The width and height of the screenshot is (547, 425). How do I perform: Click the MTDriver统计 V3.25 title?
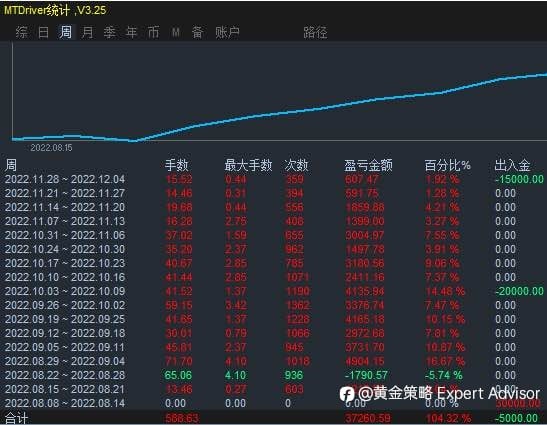55,10
